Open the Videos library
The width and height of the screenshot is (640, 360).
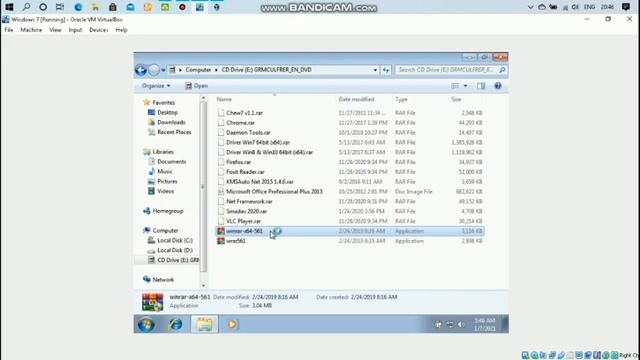pos(165,191)
